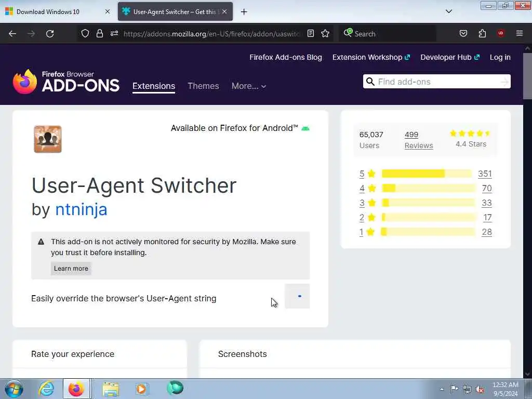Open the list all tabs chevron
This screenshot has width=532, height=399.
[x=449, y=11]
